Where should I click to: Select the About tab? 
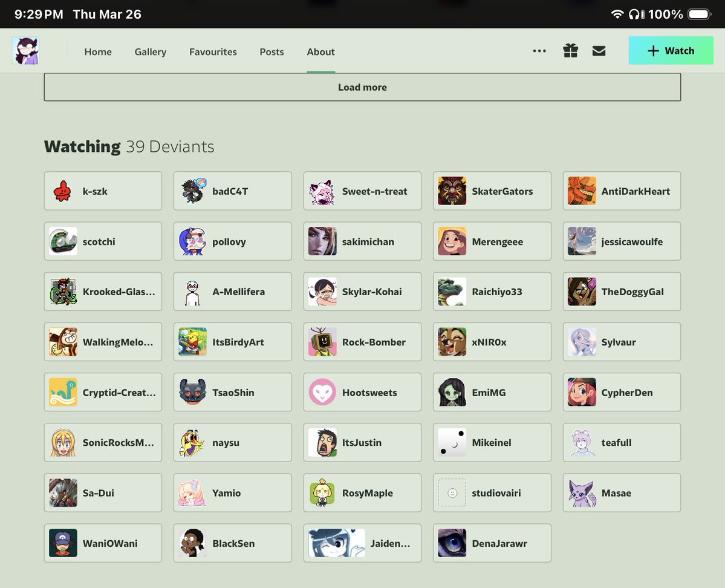pyautogui.click(x=321, y=52)
